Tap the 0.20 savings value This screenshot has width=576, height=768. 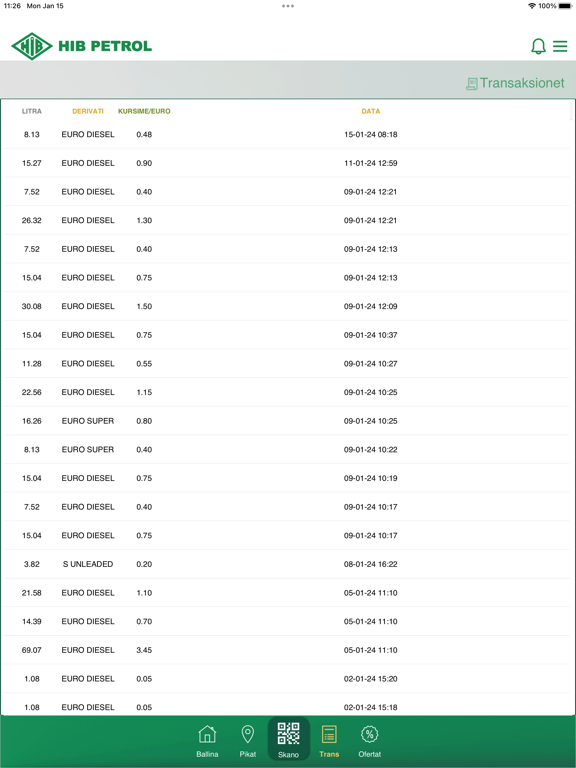(144, 564)
